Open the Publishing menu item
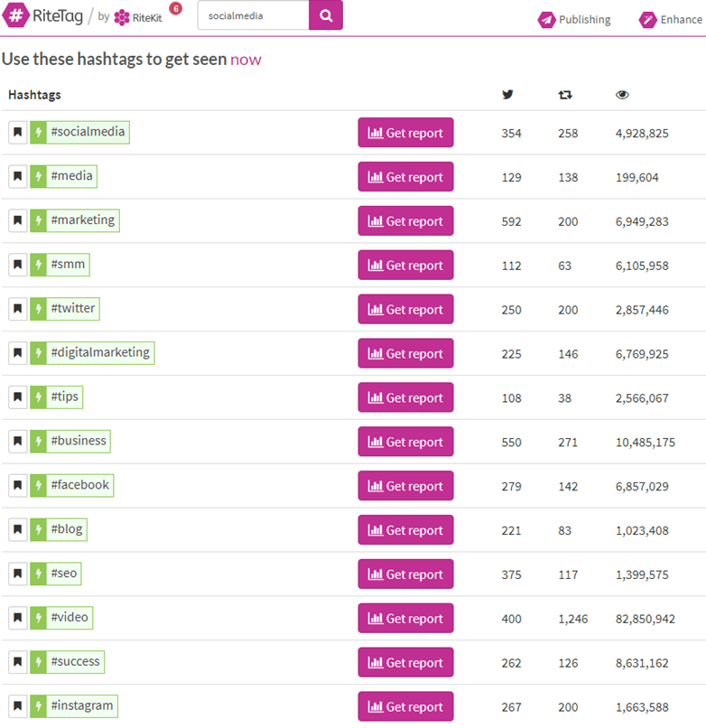The width and height of the screenshot is (706, 728). pyautogui.click(x=574, y=20)
